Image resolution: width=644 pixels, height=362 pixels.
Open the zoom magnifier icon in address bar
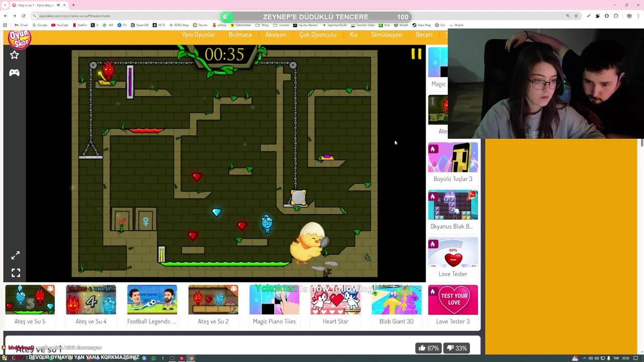tap(568, 16)
